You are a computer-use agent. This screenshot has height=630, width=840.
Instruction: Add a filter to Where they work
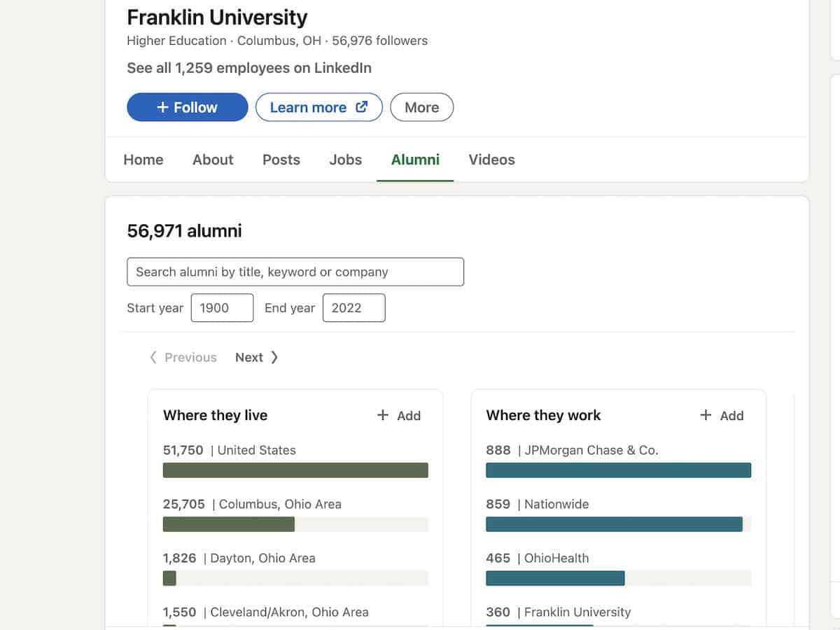(x=722, y=415)
